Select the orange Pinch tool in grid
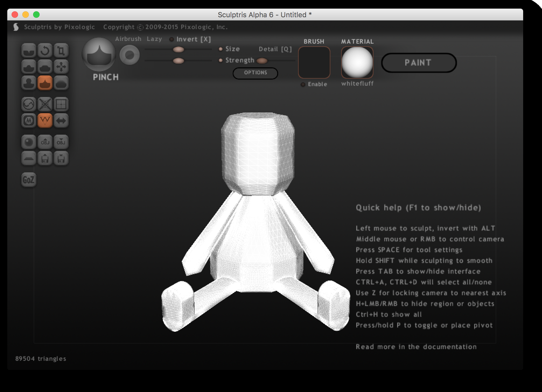The image size is (542, 392). coord(45,83)
